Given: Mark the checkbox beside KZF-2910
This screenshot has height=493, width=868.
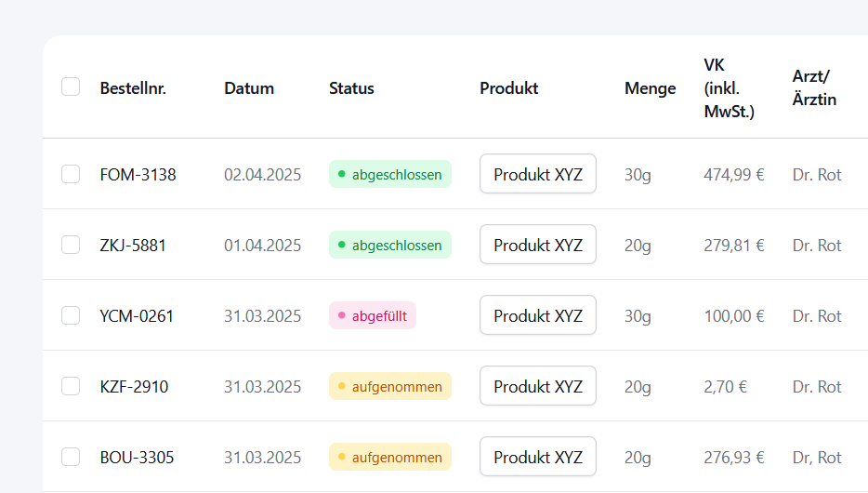Looking at the screenshot, I should click(71, 386).
